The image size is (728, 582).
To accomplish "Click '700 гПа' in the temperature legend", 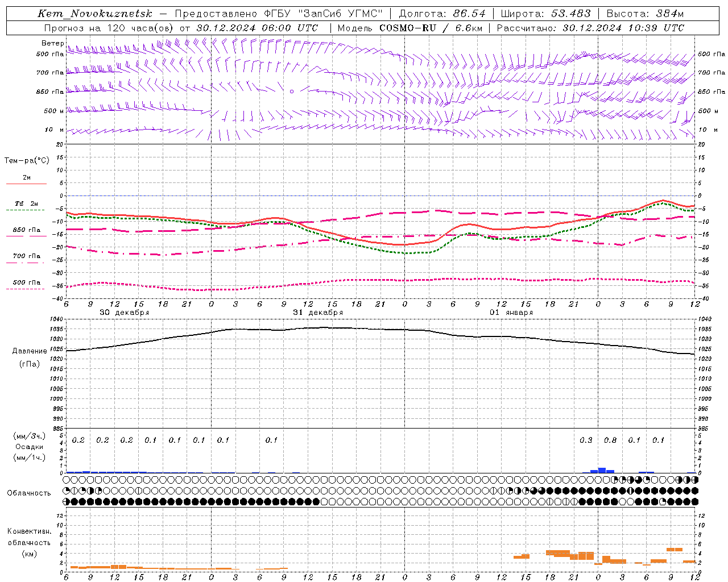I will (27, 256).
